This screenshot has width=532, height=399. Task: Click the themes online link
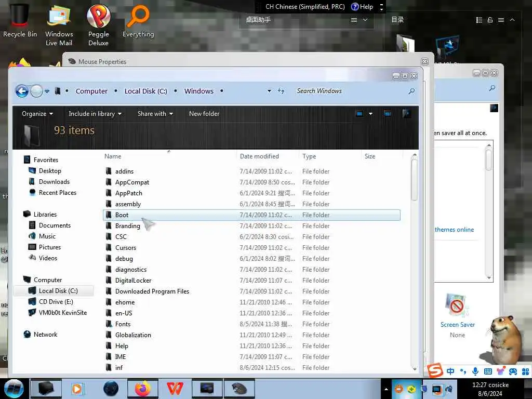click(x=454, y=230)
